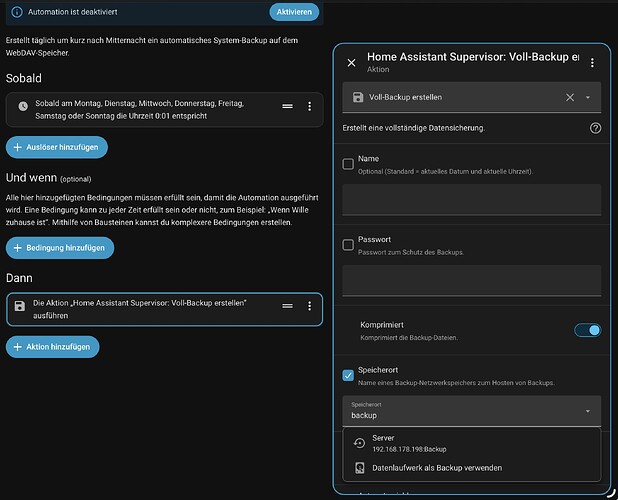
Task: Select the Voll-Backup erstellen action row text
Action: click(140, 309)
